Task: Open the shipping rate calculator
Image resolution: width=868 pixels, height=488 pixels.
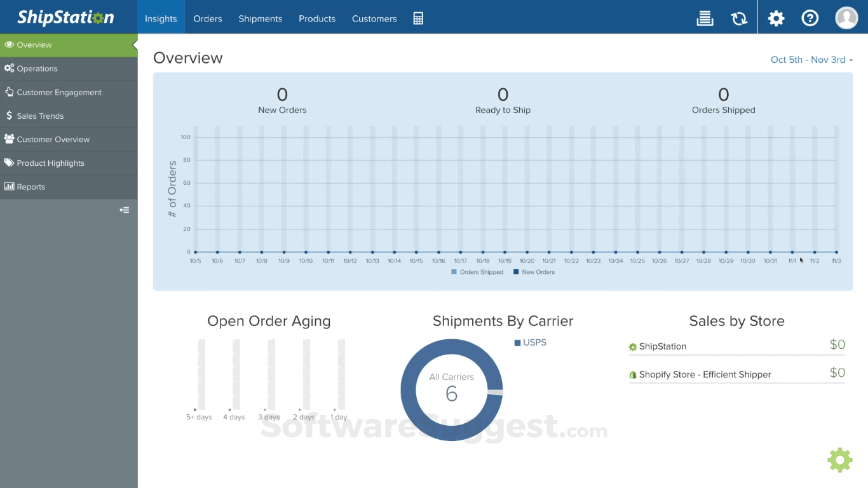Action: coord(418,18)
